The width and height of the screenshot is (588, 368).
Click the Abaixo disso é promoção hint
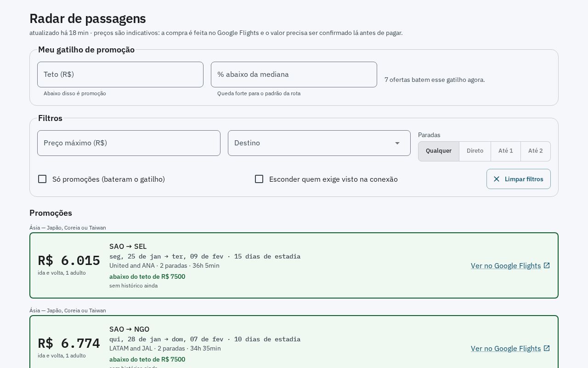coord(75,93)
